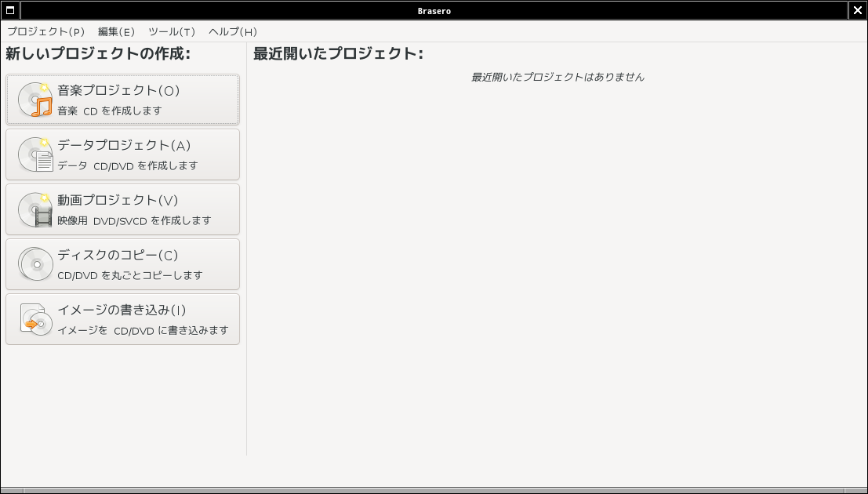Click the double disc copy icon

(x=35, y=264)
